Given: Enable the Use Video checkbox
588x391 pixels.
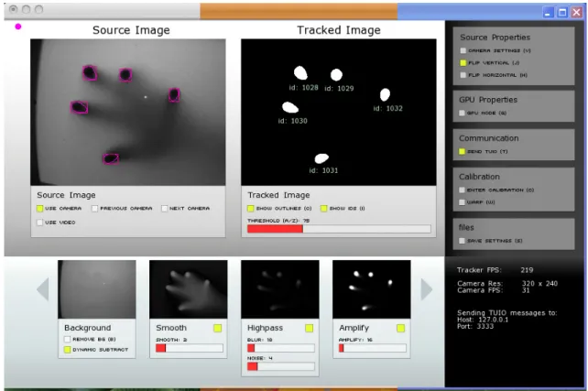Looking at the screenshot, I should click(39, 223).
